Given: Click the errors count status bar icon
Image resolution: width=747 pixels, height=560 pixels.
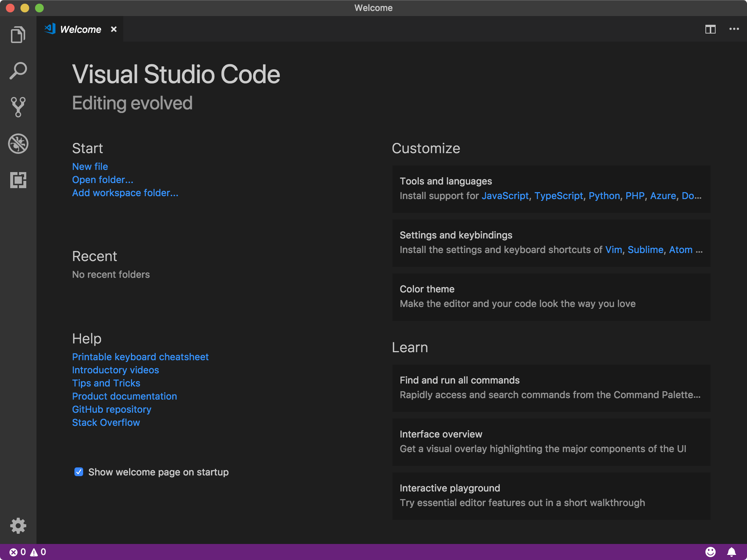Looking at the screenshot, I should [x=18, y=552].
